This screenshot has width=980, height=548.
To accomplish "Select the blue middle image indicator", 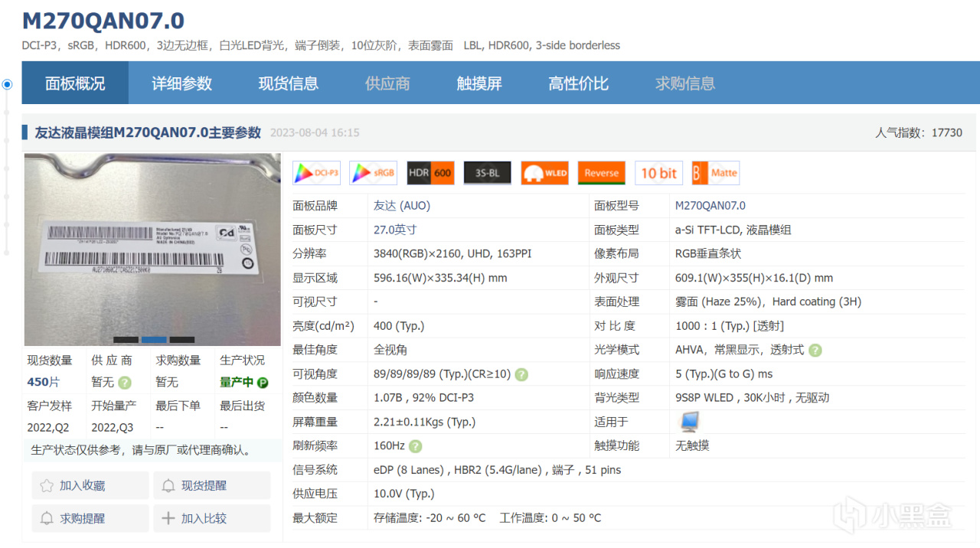I will click(x=154, y=340).
